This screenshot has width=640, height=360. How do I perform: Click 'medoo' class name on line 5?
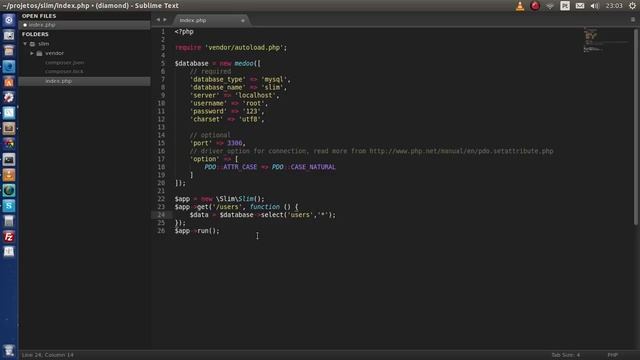click(x=244, y=63)
